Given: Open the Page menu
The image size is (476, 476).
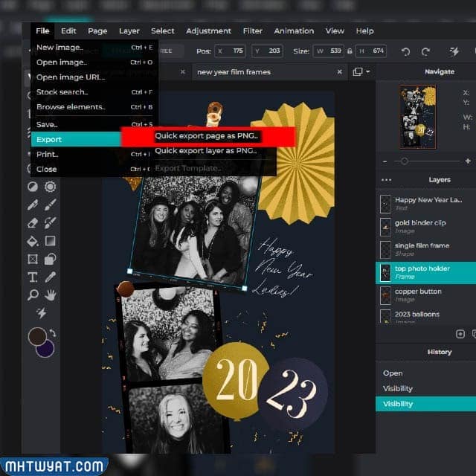Looking at the screenshot, I should coord(97,31).
